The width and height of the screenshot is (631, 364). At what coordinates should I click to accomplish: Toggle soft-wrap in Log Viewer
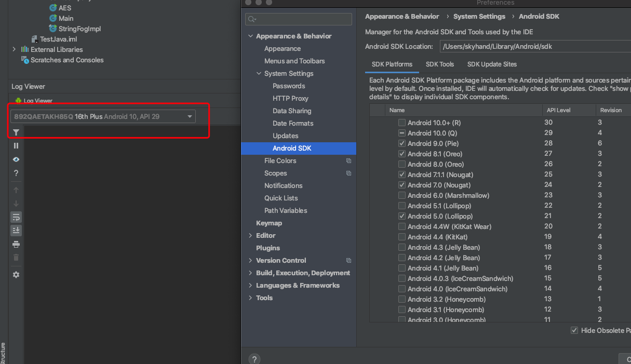point(16,217)
